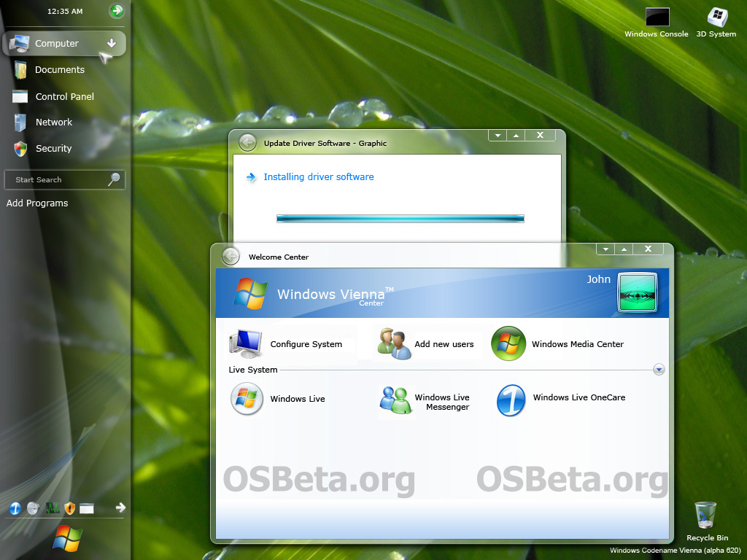Open Windows Live OneCare in Welcome Center
The width and height of the screenshot is (747, 560).
[x=511, y=400]
